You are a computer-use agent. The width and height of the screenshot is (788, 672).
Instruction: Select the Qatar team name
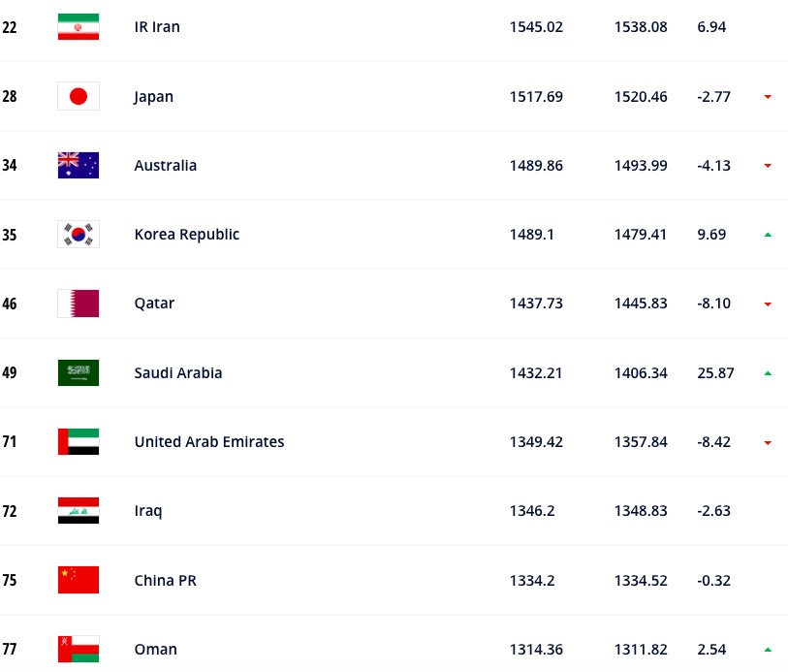pyautogui.click(x=154, y=304)
